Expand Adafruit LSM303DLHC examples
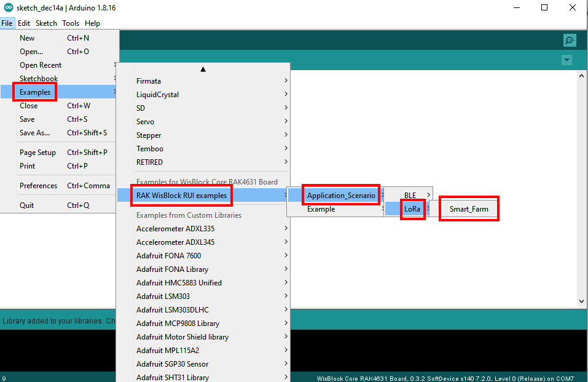 203,309
